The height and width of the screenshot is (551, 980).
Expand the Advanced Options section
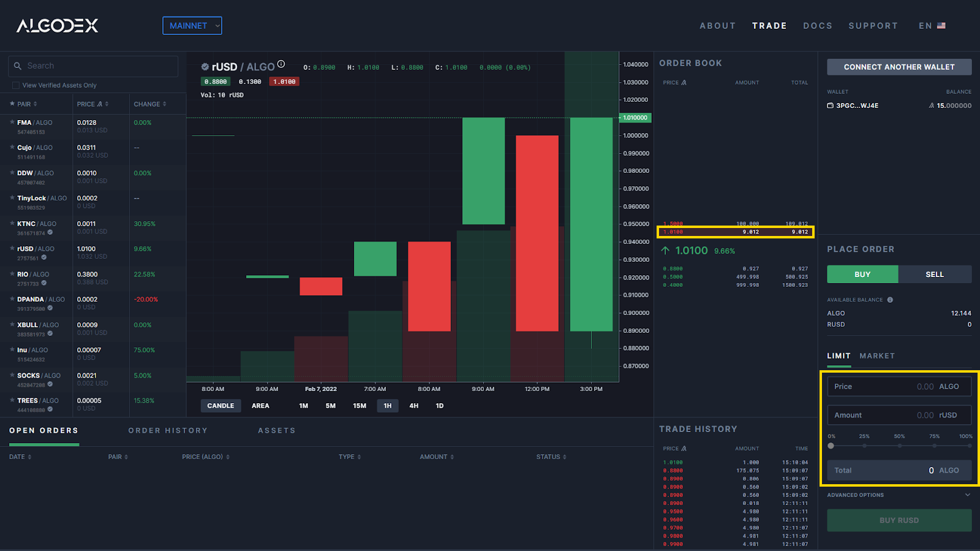(967, 495)
